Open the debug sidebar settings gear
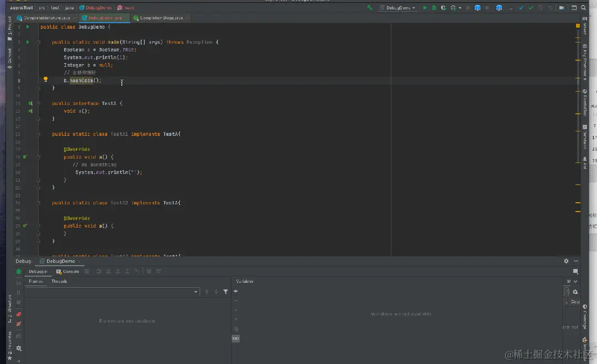This screenshot has height=364, width=597. (19, 349)
